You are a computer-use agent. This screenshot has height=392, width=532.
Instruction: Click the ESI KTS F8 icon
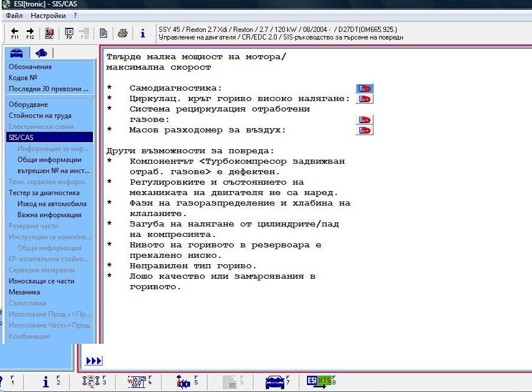[319, 381]
